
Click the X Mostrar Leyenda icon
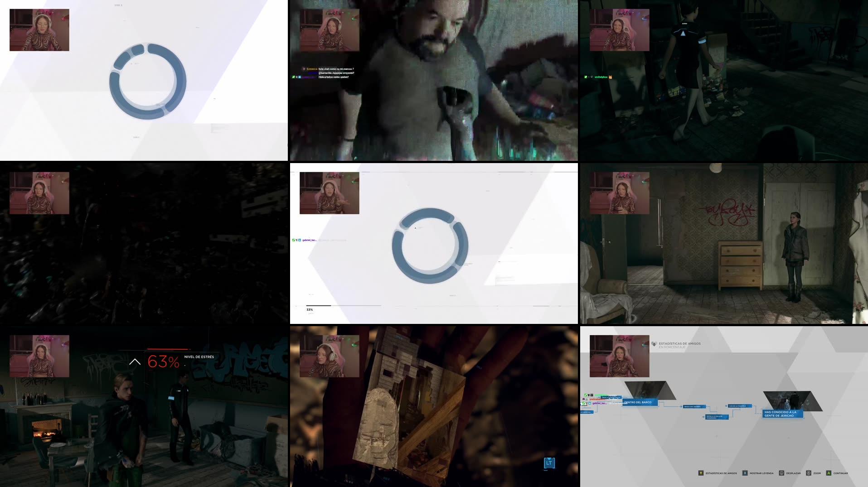coord(745,472)
